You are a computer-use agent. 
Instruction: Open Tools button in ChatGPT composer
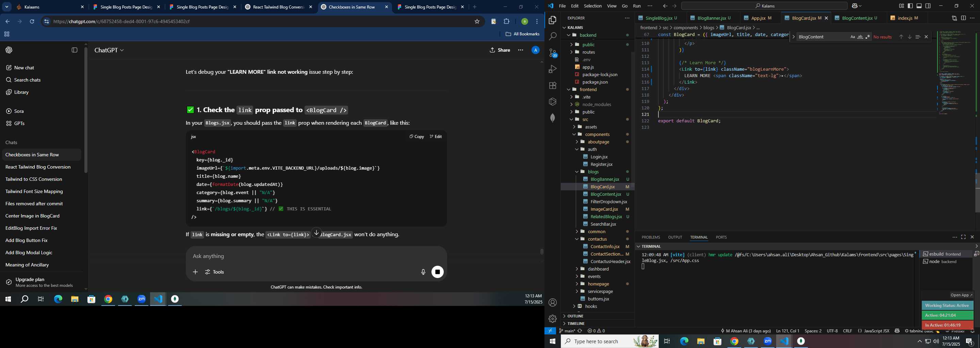215,272
